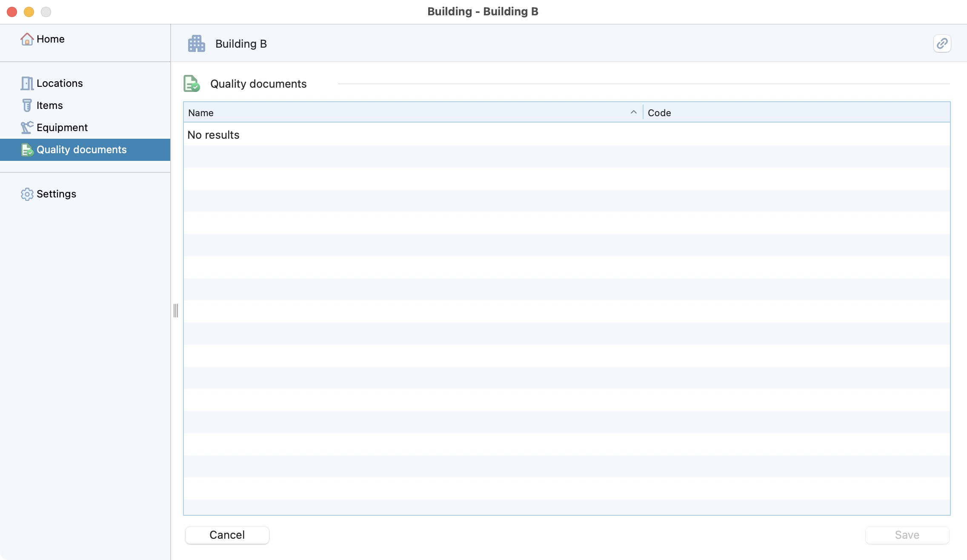Click the Equipment microscope icon
This screenshot has height=560, width=967.
[27, 128]
